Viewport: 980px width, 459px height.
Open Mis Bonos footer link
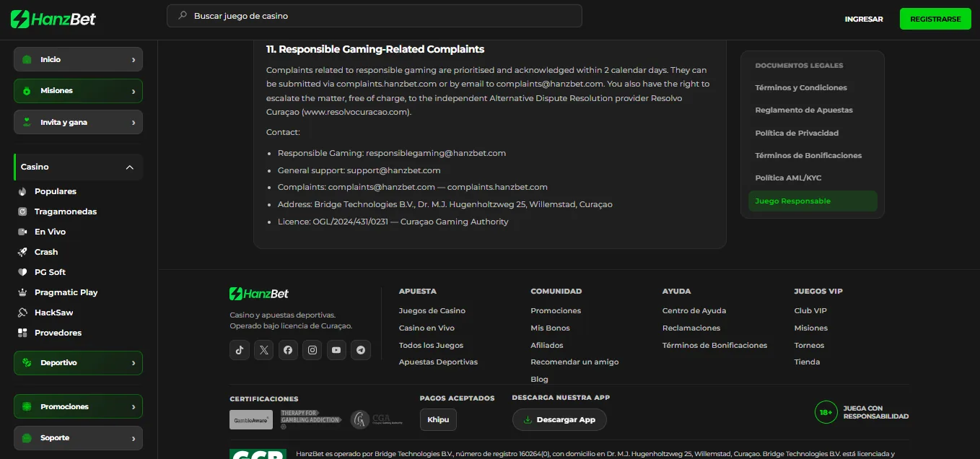click(x=551, y=328)
